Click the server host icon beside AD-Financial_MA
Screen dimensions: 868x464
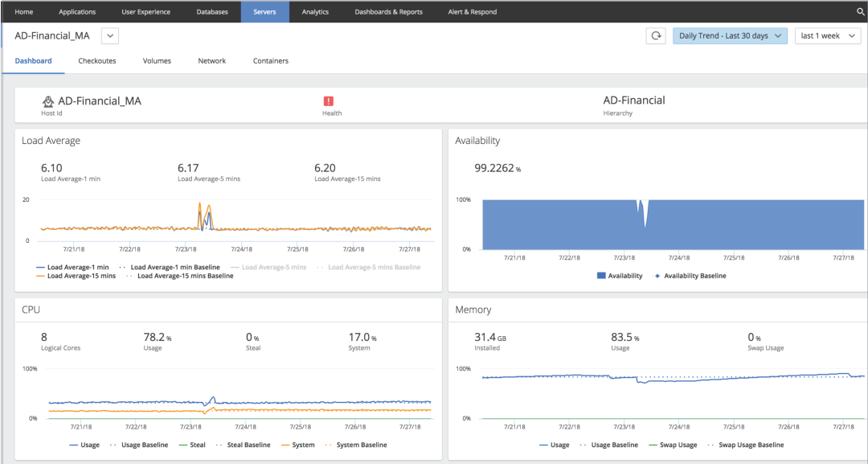click(48, 101)
